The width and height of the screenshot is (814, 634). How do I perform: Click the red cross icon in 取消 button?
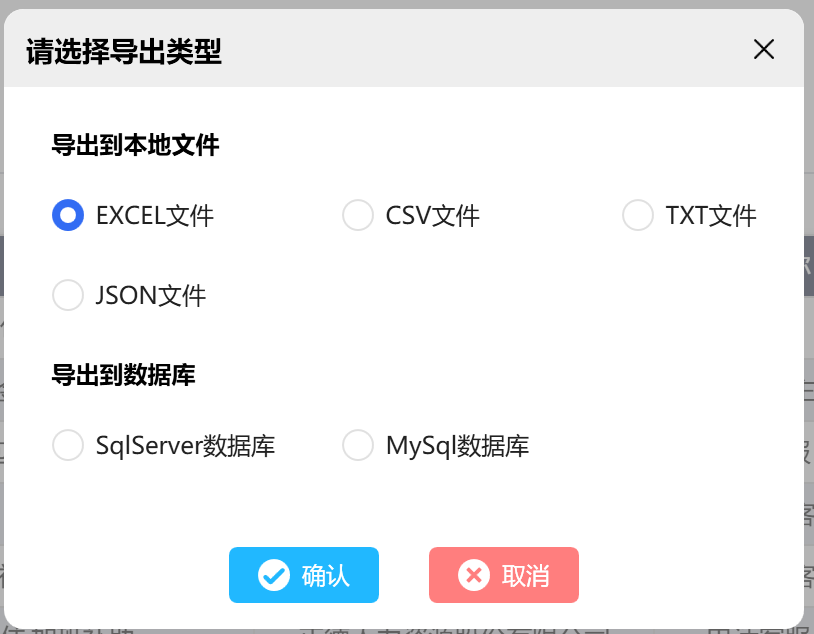click(474, 575)
